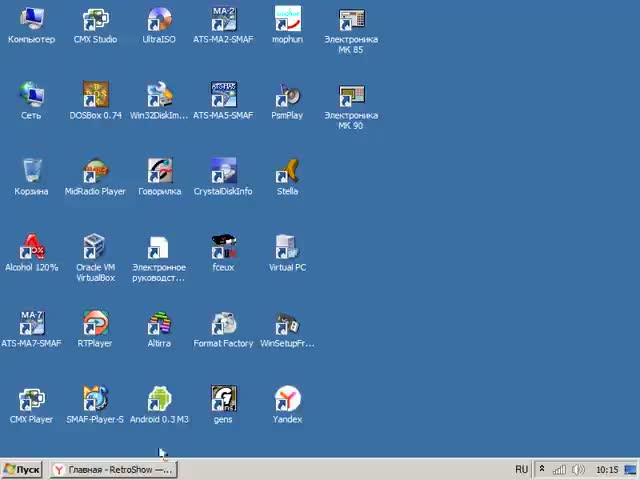Image resolution: width=640 pixels, height=480 pixels.
Task: Expand hidden system tray icons
Action: [x=542, y=469]
